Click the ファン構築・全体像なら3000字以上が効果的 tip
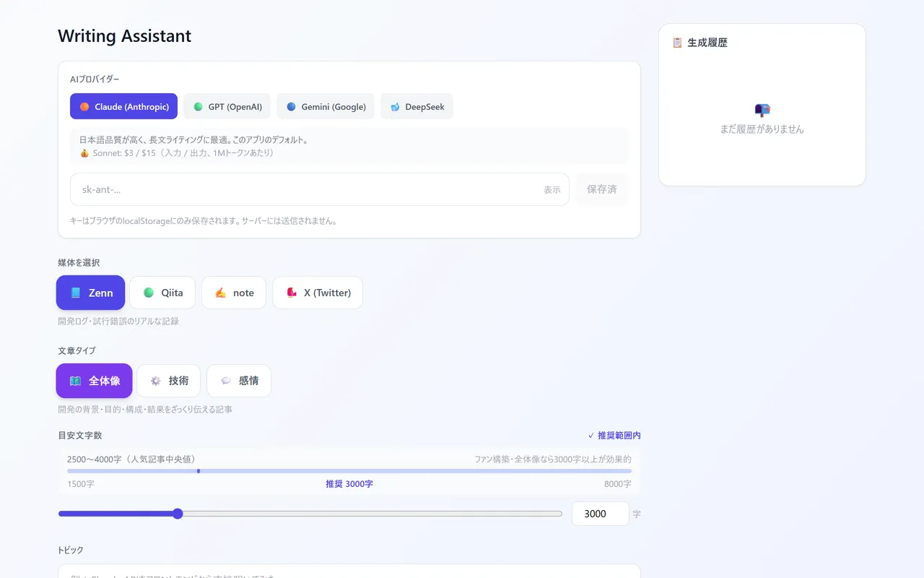The height and width of the screenshot is (578, 924). 553,459
